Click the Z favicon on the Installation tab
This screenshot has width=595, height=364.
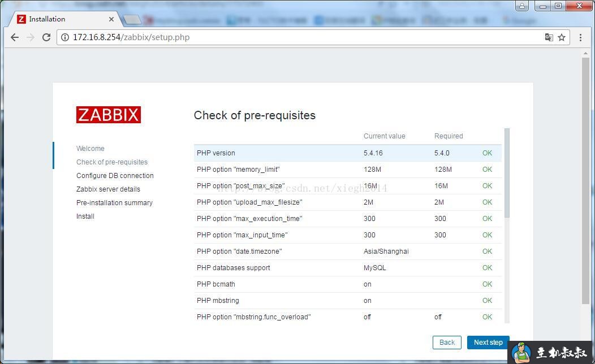20,19
